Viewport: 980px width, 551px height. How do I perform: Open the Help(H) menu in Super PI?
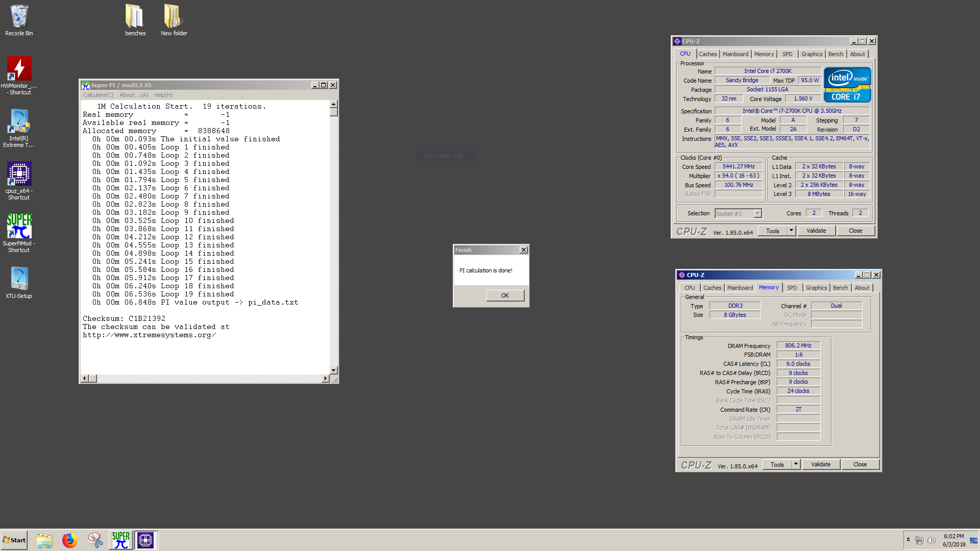pyautogui.click(x=163, y=95)
